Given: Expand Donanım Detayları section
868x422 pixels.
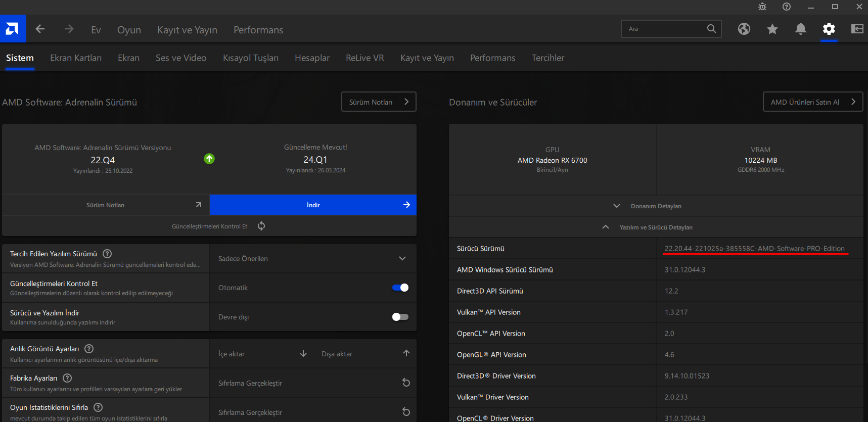Looking at the screenshot, I should (x=656, y=206).
